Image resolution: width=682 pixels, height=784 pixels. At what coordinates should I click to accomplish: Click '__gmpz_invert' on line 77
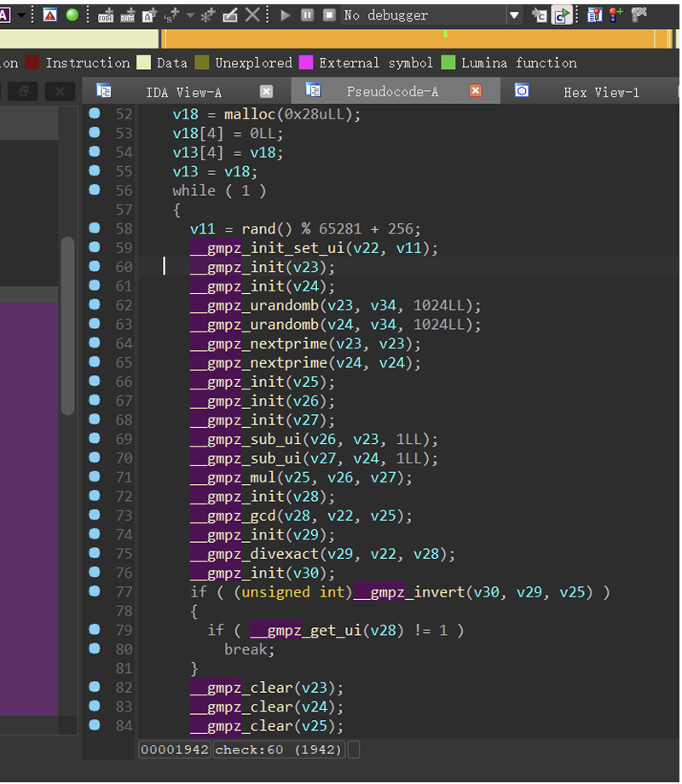[x=409, y=592]
